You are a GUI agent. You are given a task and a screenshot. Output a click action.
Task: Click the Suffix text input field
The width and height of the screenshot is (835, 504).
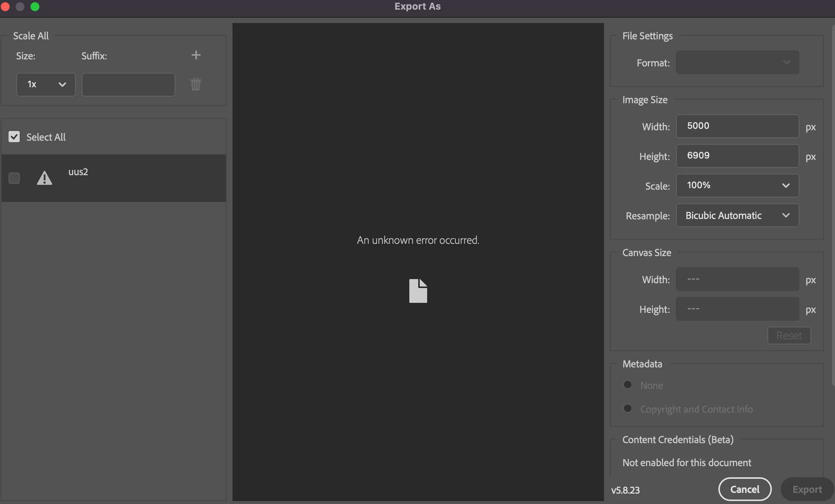[128, 85]
